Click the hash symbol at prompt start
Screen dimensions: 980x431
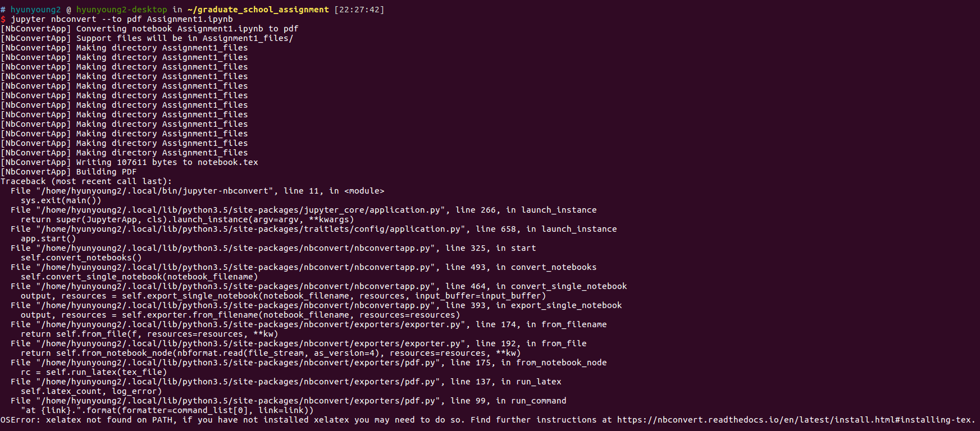click(3, 10)
